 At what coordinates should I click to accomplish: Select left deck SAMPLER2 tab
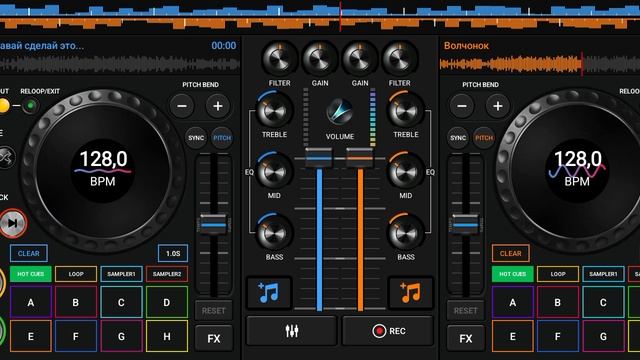pos(167,274)
